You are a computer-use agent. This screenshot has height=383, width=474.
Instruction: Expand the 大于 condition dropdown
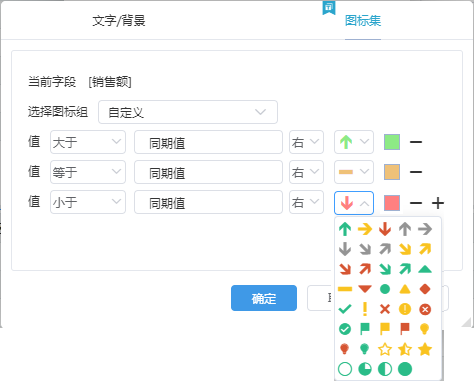(x=88, y=142)
